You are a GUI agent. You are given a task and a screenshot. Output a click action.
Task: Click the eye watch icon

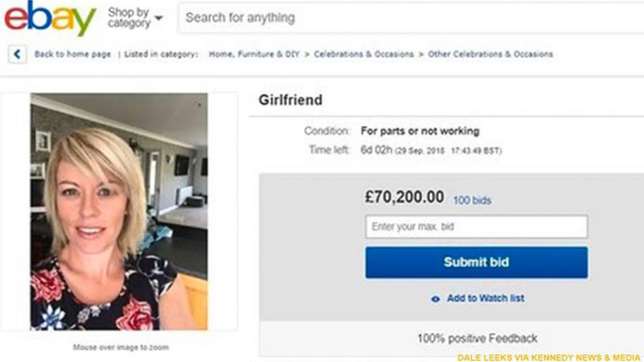pos(435,300)
